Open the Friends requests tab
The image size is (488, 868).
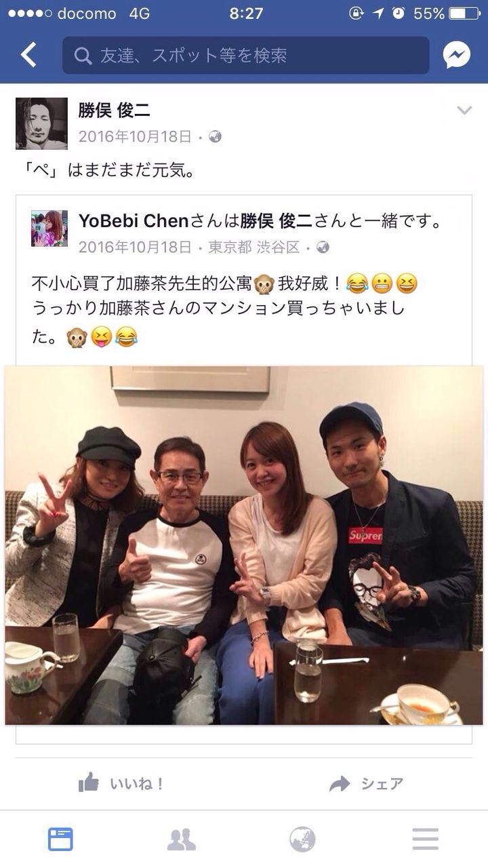(x=182, y=840)
